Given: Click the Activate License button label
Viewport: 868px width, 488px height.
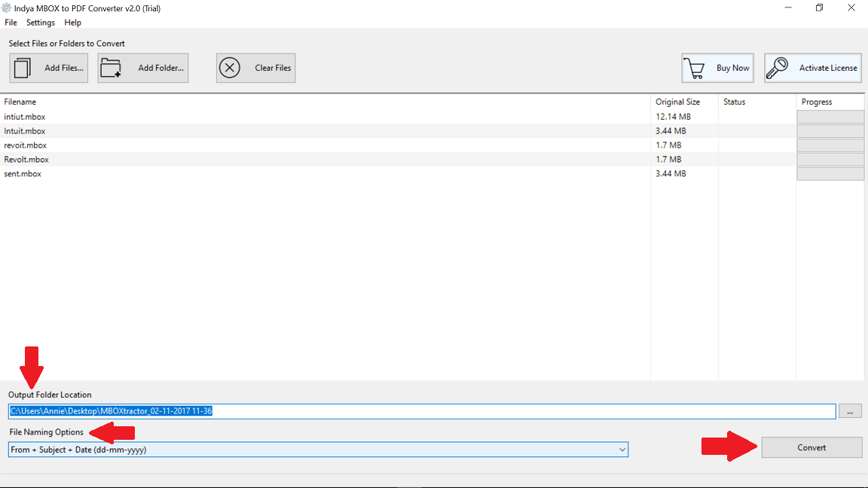Looking at the screenshot, I should (x=828, y=68).
